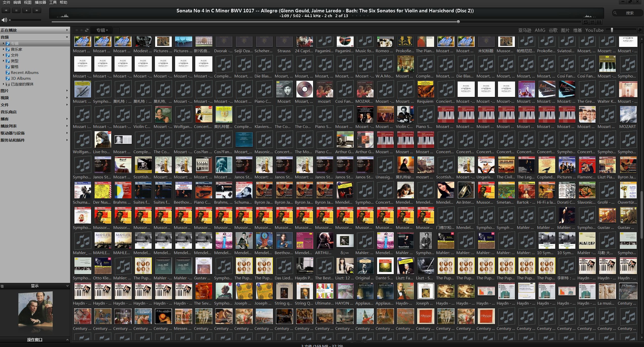Click the 谷歌 lookup link
644x347 pixels.
click(553, 30)
